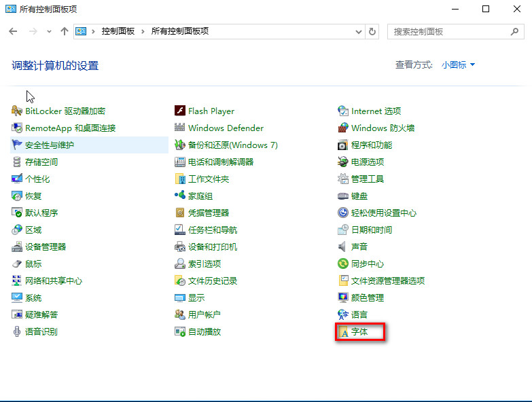Open the 设备管理器 link
The image size is (532, 402).
pos(46,246)
